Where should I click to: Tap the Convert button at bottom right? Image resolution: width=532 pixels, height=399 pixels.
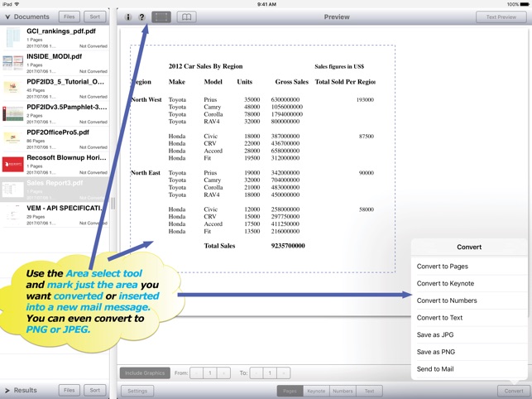click(514, 391)
